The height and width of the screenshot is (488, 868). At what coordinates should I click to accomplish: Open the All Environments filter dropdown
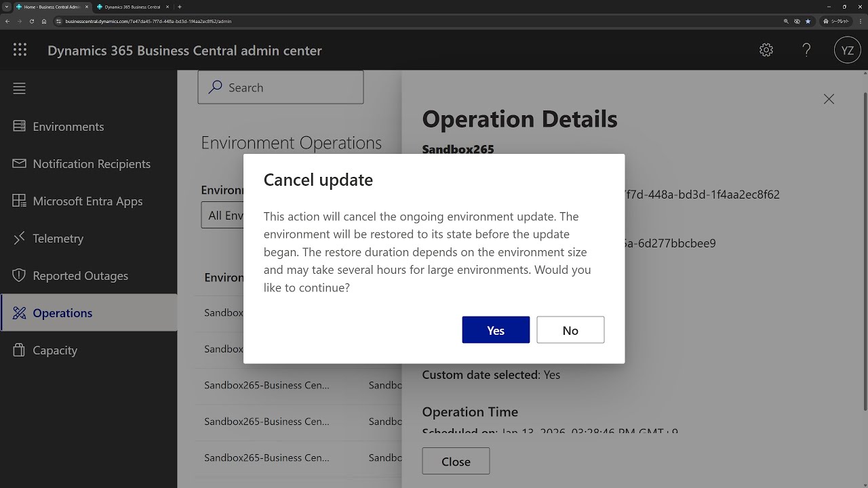point(222,215)
